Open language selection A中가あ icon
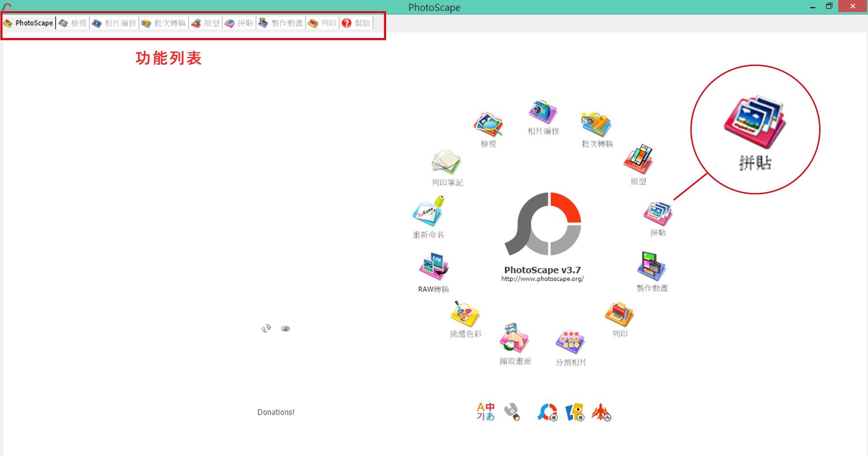Screen dimensions: 868x456 click(x=486, y=412)
